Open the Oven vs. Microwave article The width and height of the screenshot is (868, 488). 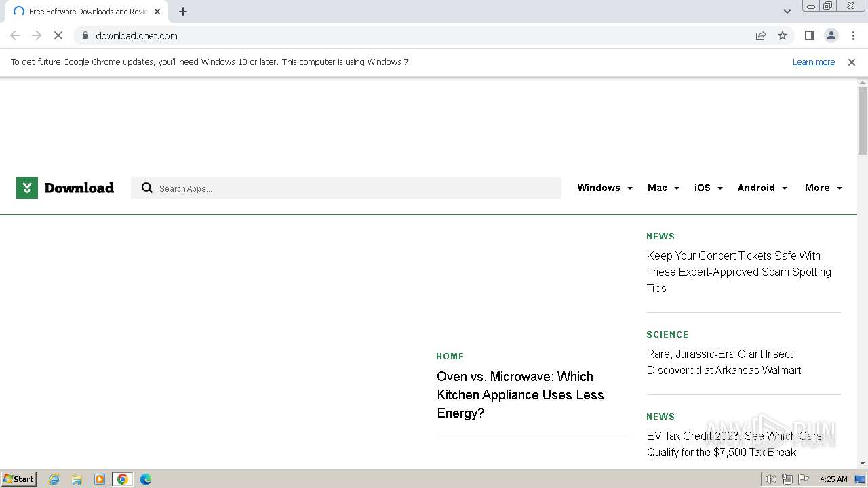click(520, 394)
